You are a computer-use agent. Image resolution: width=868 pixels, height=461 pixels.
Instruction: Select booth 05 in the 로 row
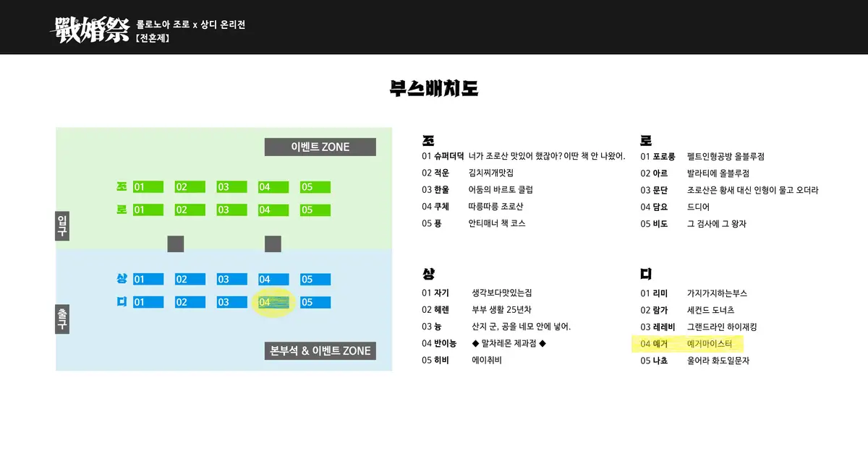315,210
